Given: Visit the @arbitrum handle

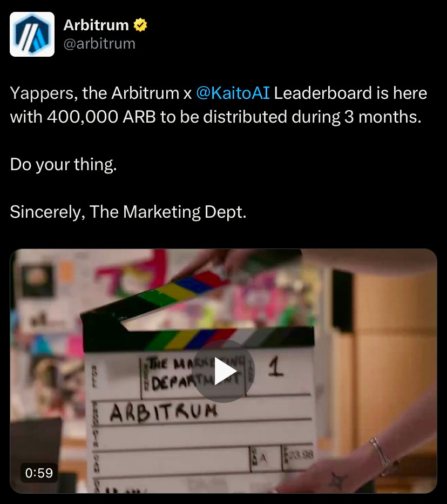Looking at the screenshot, I should [x=99, y=44].
